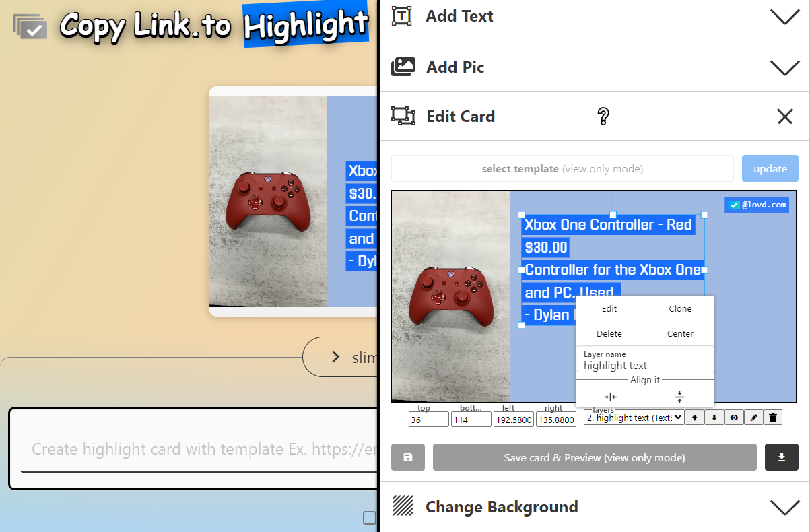Screen dimensions: 810x532
Task: Toggle layer visibility eye icon
Action: click(734, 418)
